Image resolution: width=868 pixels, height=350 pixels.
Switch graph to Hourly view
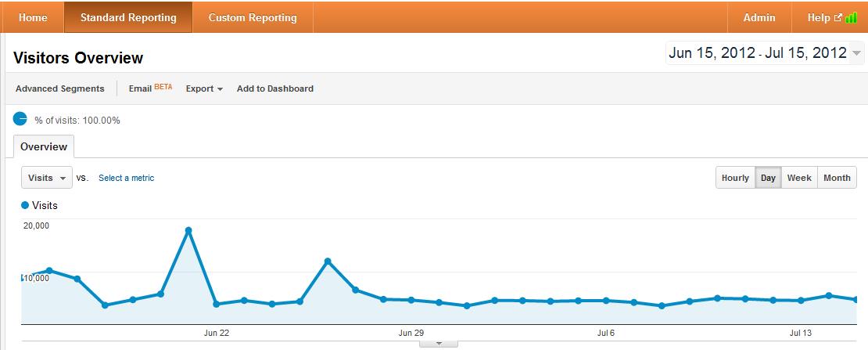pos(735,178)
